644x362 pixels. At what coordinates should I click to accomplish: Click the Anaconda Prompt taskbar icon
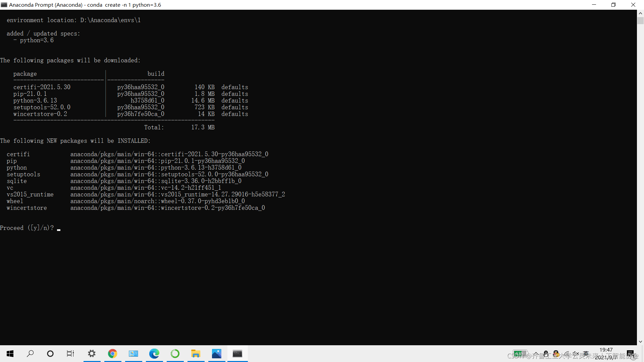(237, 354)
